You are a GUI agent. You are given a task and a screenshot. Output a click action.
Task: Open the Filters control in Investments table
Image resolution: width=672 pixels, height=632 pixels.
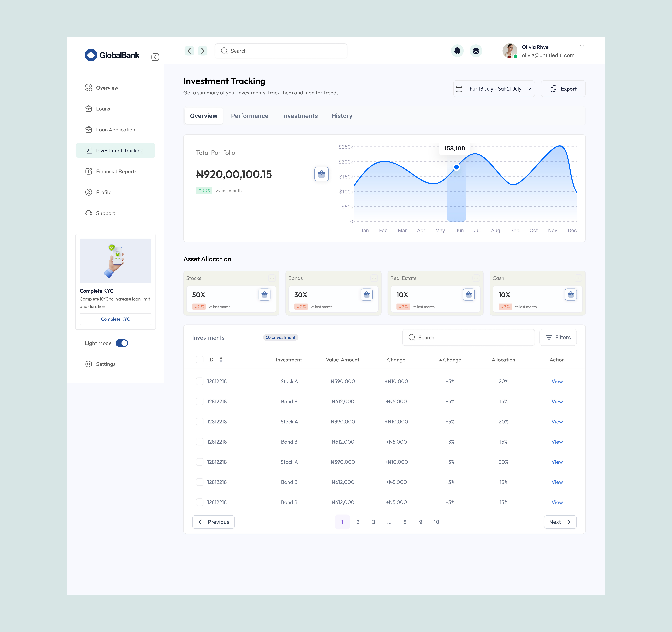558,337
